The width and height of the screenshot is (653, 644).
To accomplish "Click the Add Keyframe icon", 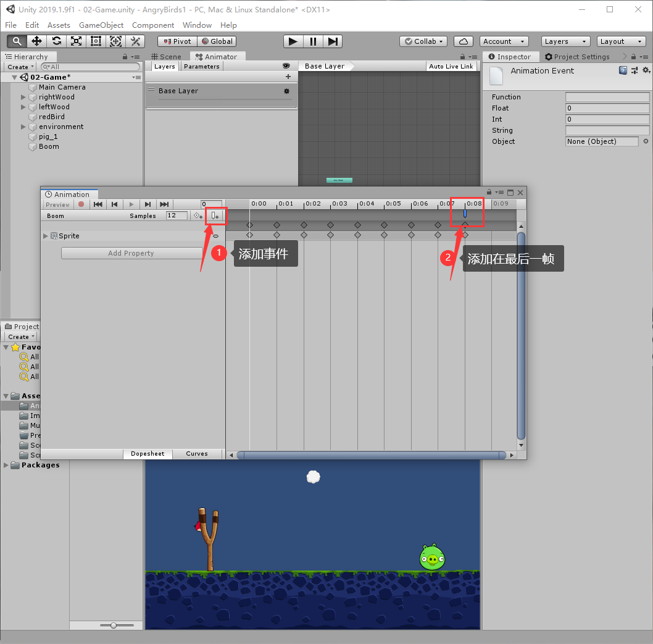I will click(198, 215).
